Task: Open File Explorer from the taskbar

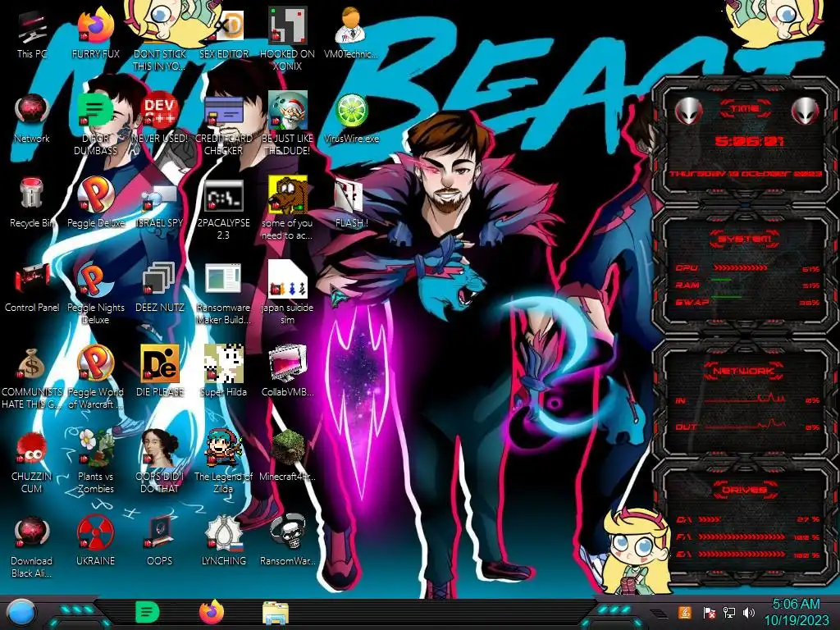Action: (276, 613)
